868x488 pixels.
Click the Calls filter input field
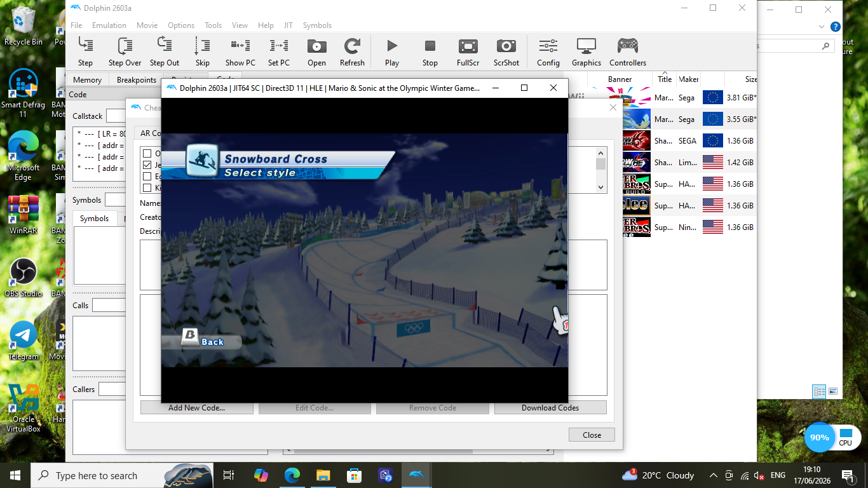(x=109, y=306)
